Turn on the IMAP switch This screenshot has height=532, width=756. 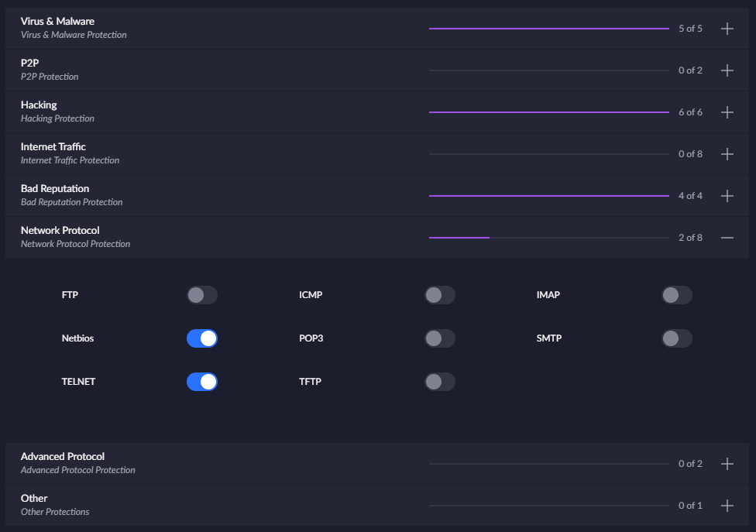[x=676, y=295]
